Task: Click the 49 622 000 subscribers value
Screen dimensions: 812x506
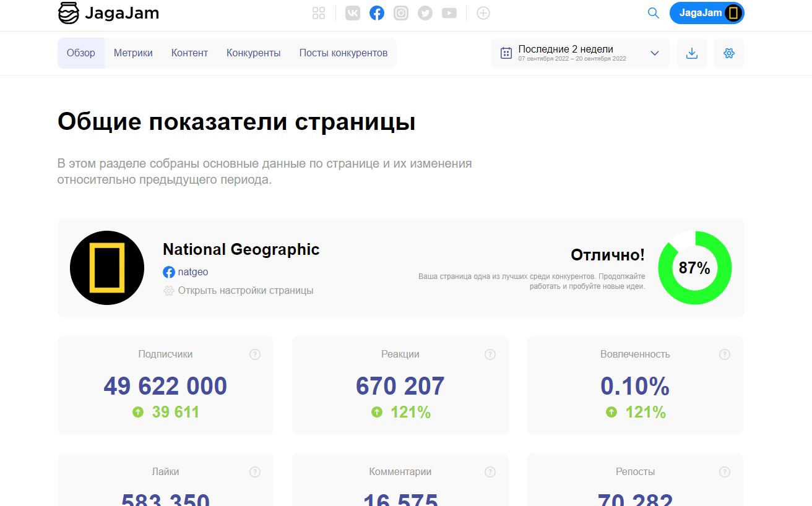Action: pyautogui.click(x=165, y=387)
